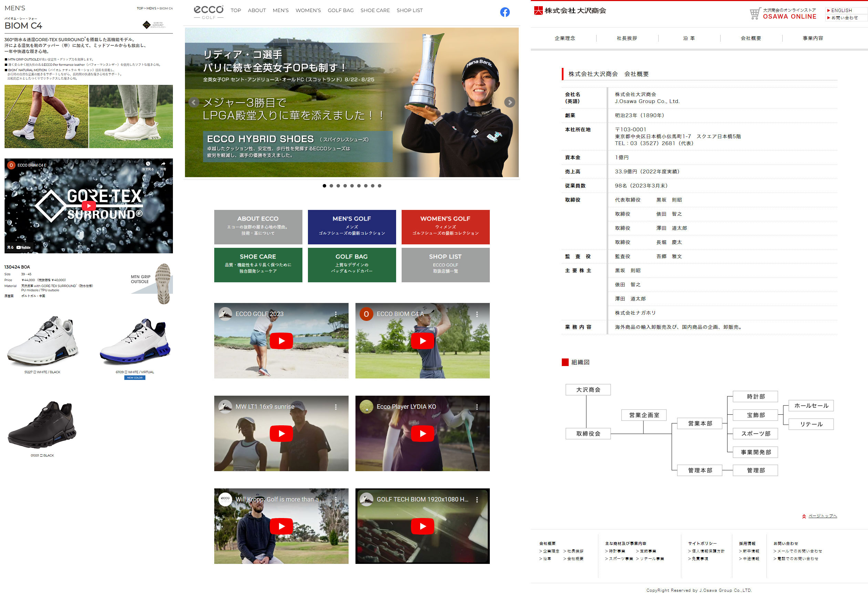Open the GOLF BAG menu item
Image resolution: width=868 pixels, height=608 pixels.
341,10
